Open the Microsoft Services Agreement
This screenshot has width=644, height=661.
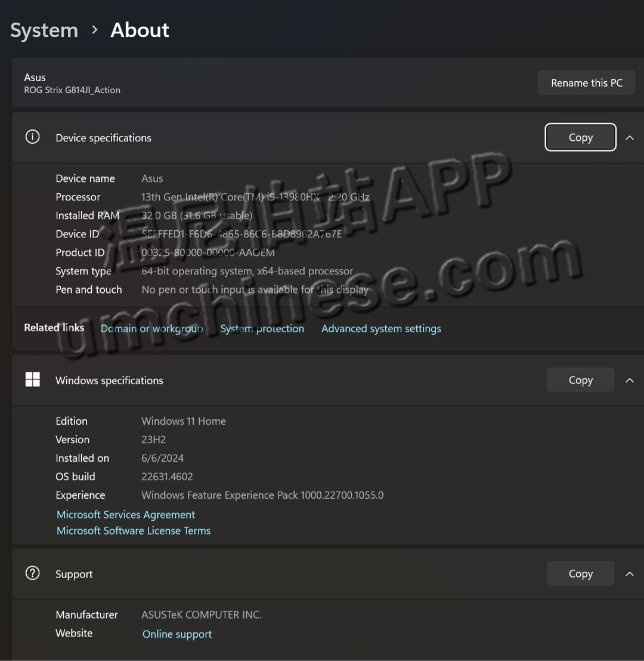tap(126, 515)
